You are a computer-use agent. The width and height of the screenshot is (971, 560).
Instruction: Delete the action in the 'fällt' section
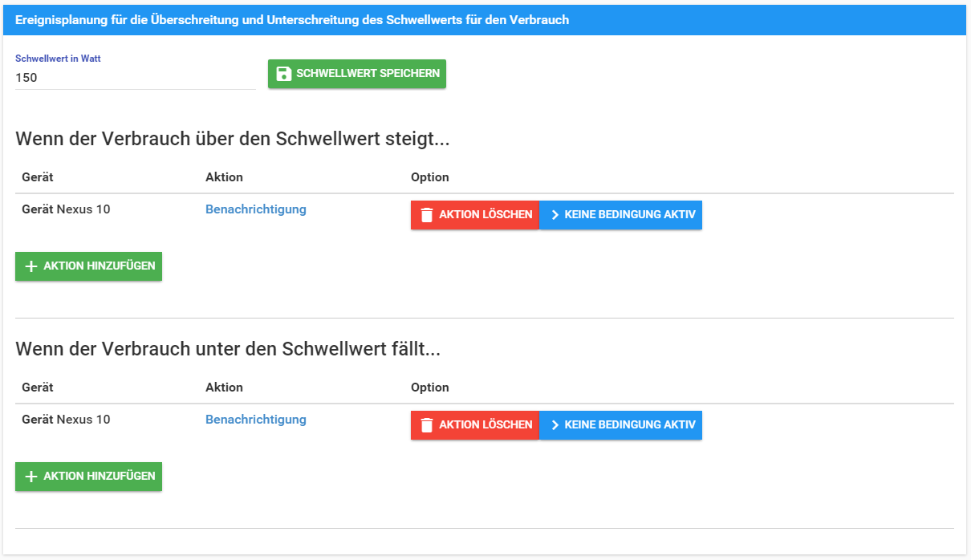click(475, 425)
